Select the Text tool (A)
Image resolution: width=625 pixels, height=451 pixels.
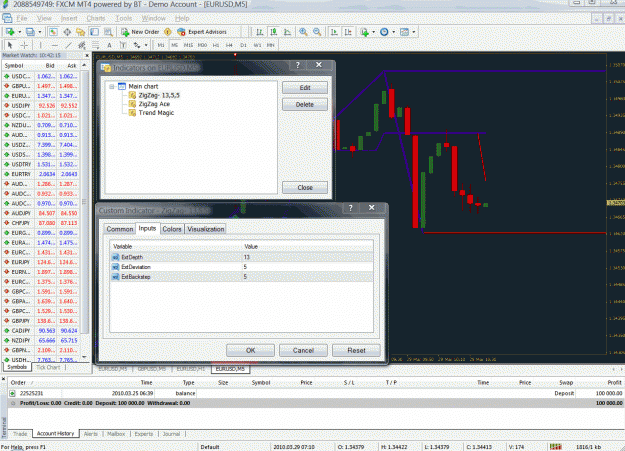[109, 45]
